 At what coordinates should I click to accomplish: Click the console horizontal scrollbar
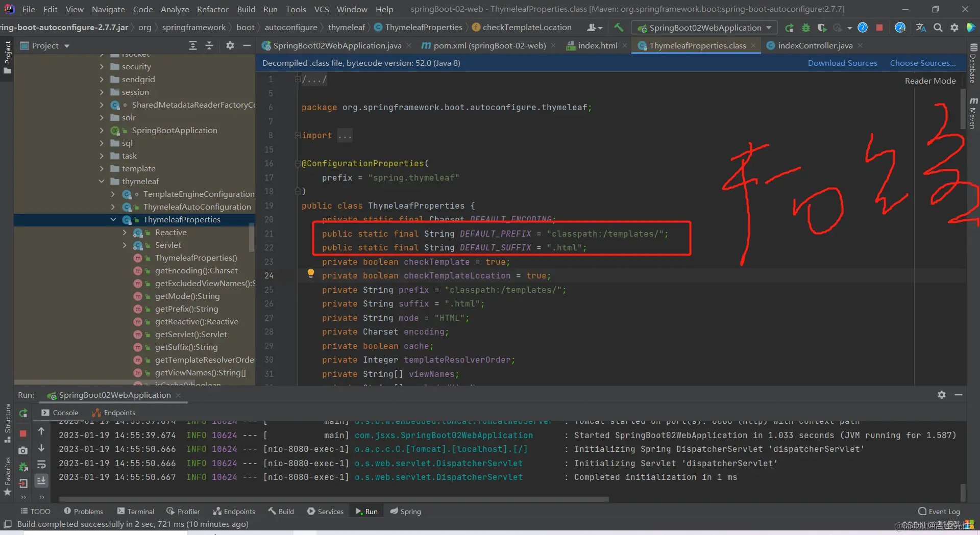(333, 498)
